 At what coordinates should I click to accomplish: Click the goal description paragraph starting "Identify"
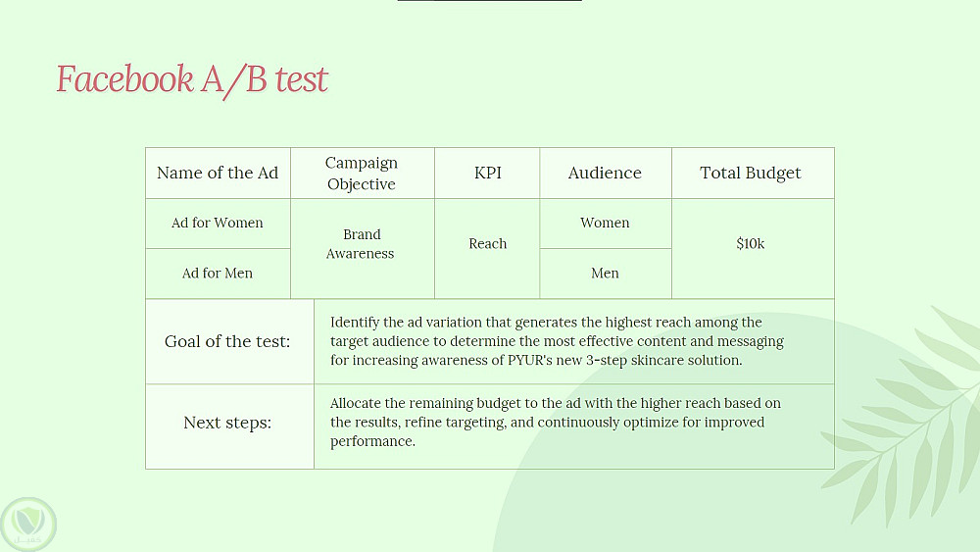(x=557, y=341)
